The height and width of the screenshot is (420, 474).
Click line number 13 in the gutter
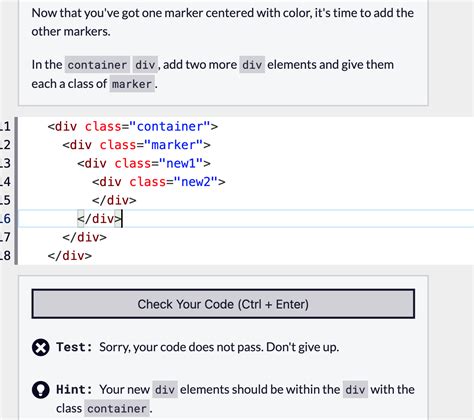5,163
